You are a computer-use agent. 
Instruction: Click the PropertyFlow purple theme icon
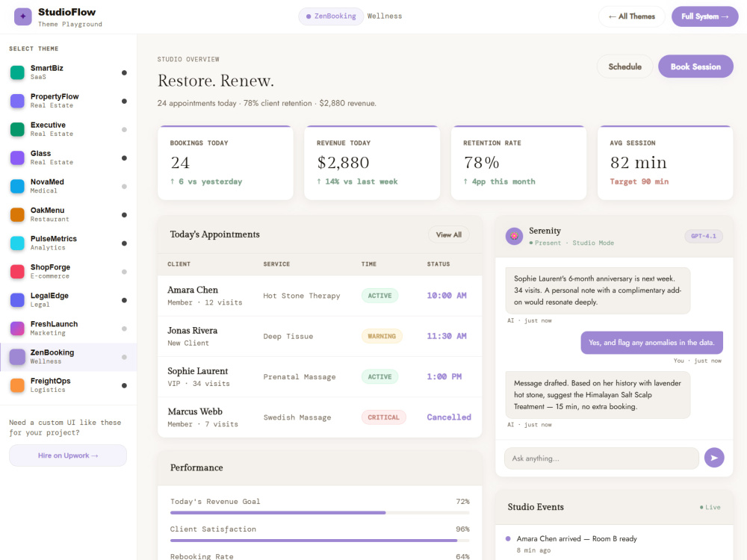point(18,101)
